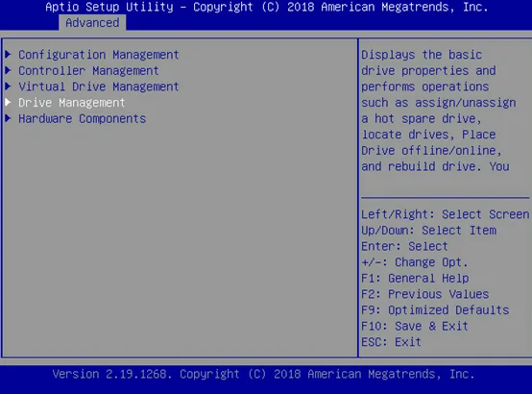Click the arrow beside Configuration Management
The height and width of the screenshot is (394, 532).
pos(8,54)
